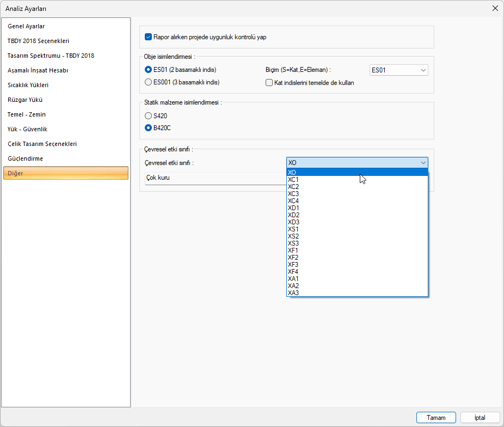Toggle 'Rapor alırken projede uygunluk kontrolü yap' checkbox
The width and height of the screenshot is (504, 427).
pos(148,37)
